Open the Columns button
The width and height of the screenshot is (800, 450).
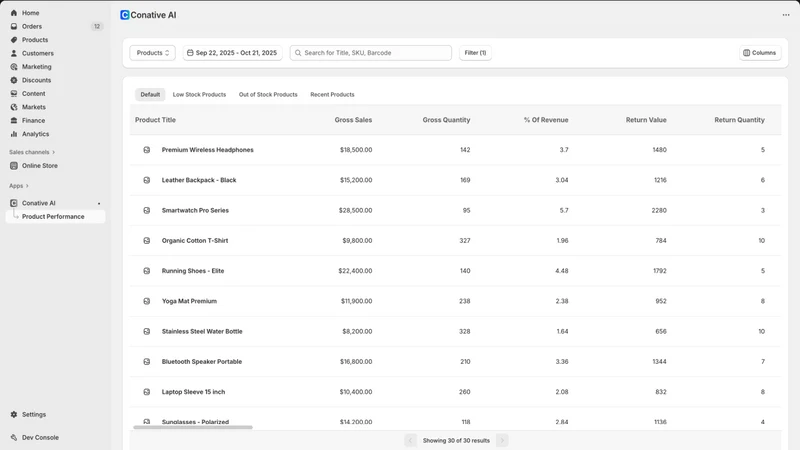point(760,53)
